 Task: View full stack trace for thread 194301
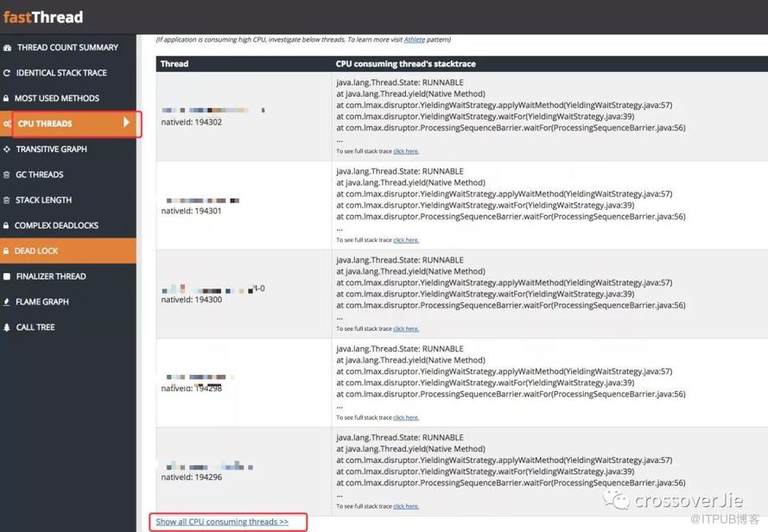coord(406,240)
